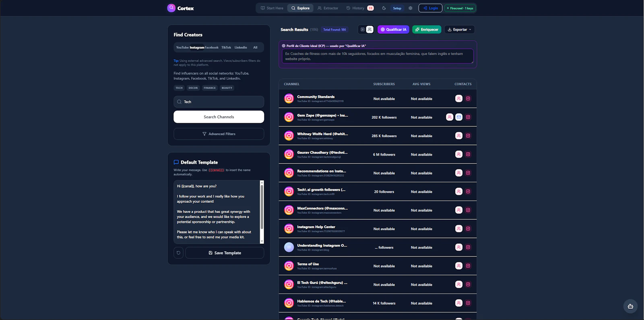Select the Facebook platform tab
Screen dimensions: 644x320
[x=212, y=47]
